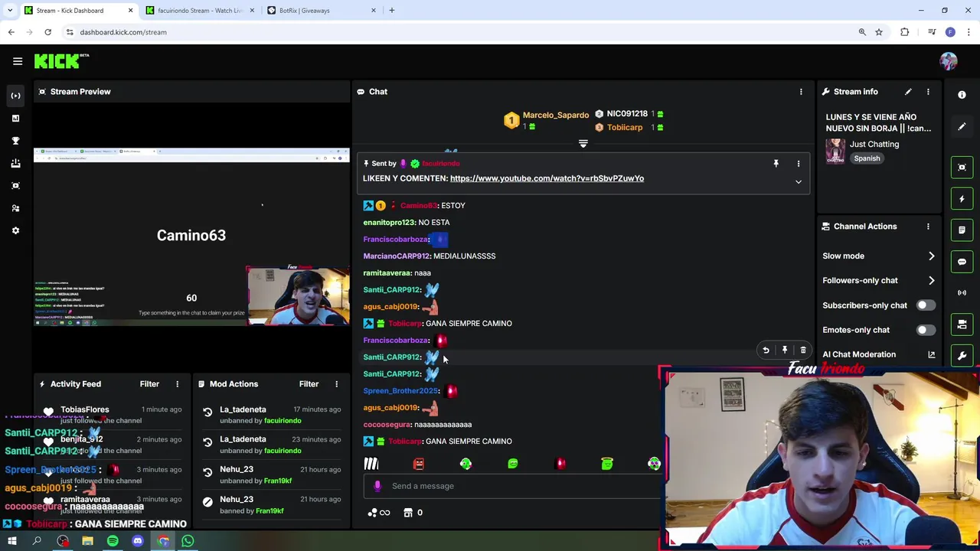This screenshot has width=980, height=551.
Task: Open the clips capture icon in left sidebar
Action: (x=15, y=185)
